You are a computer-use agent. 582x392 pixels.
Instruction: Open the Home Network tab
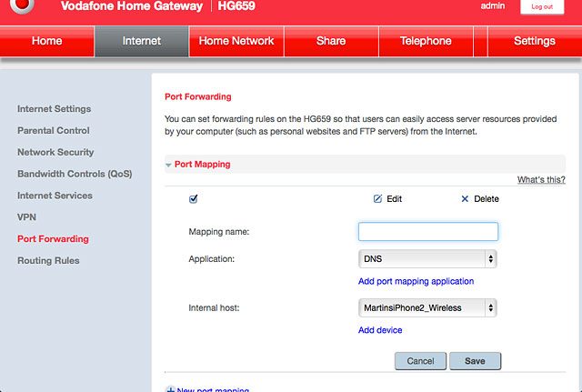236,41
